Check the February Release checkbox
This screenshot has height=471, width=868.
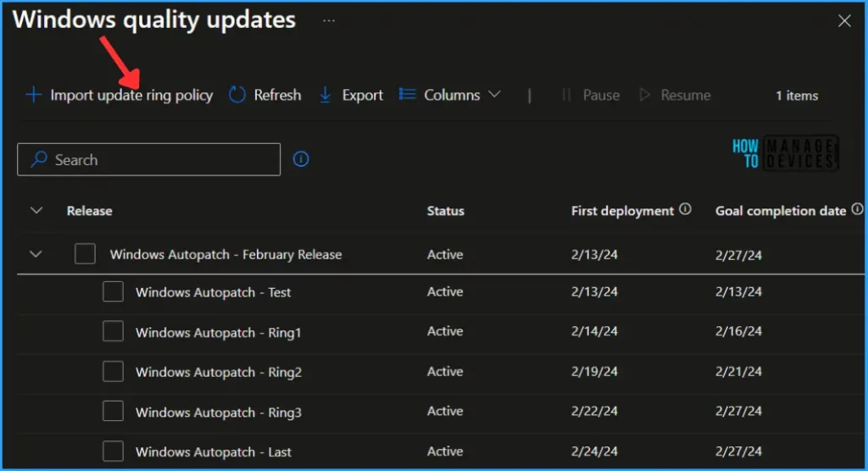pos(85,254)
